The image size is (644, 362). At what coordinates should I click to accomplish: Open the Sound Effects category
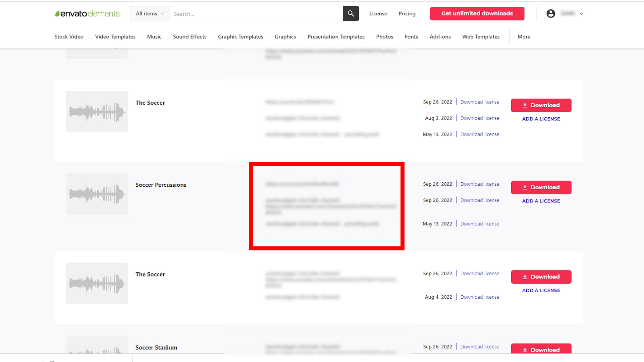[190, 37]
